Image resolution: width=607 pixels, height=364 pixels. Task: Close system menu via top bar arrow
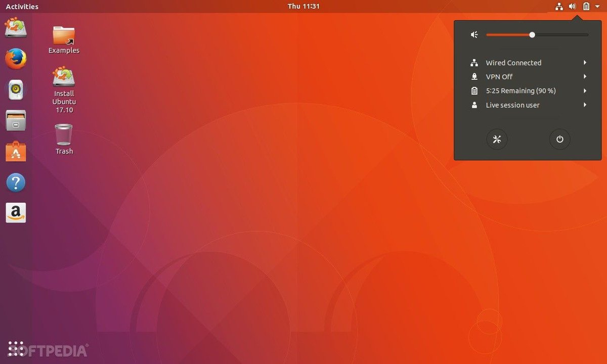point(597,7)
